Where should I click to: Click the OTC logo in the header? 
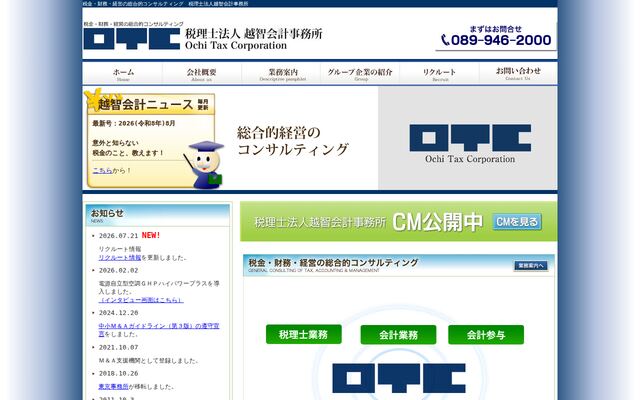131,38
